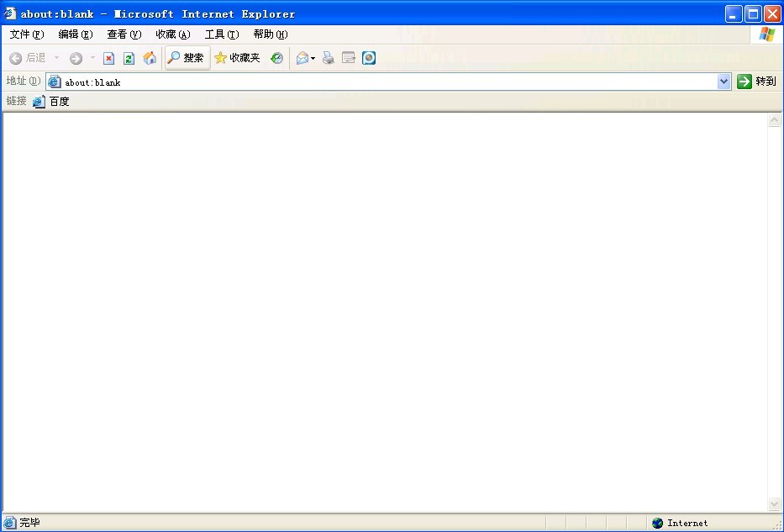Open the 工具(T) menu
This screenshot has height=532, width=784.
point(222,34)
